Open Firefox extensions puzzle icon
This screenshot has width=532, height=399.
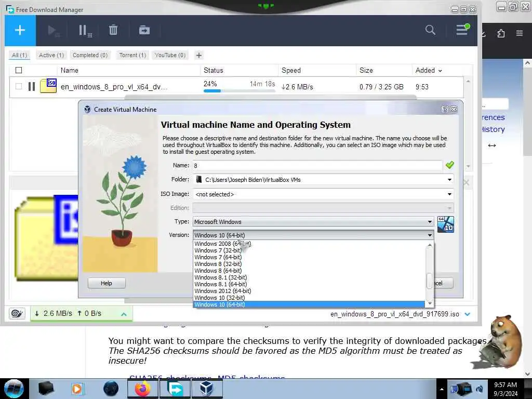501,33
